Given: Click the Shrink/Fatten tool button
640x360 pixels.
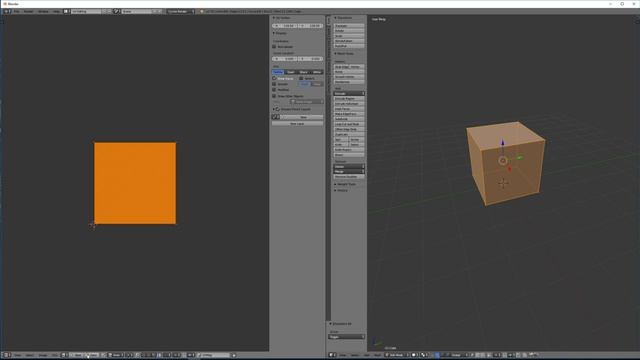Looking at the screenshot, I should [x=349, y=41].
